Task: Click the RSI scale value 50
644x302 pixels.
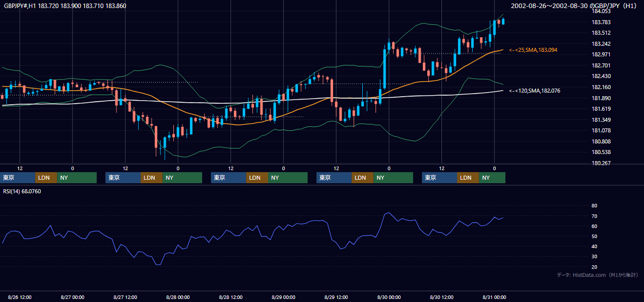Action: pyautogui.click(x=594, y=236)
